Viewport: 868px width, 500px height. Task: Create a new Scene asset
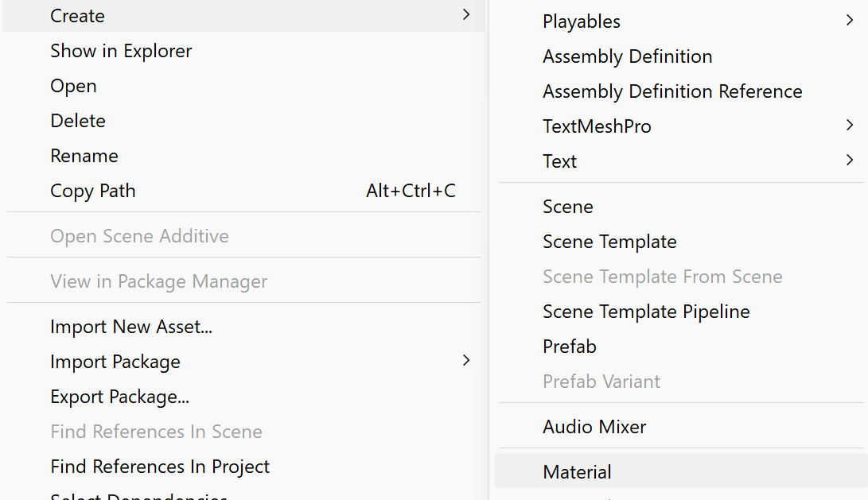pyautogui.click(x=568, y=207)
